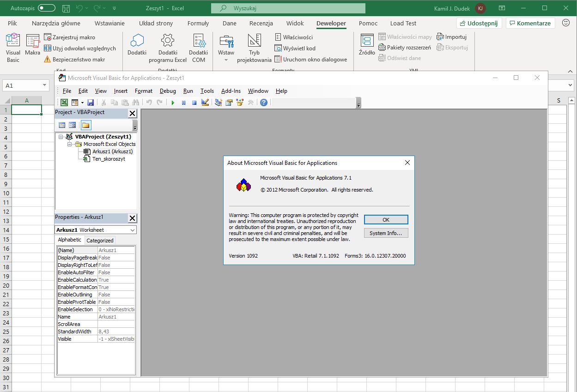Select the Alphabetic properties tab
The height and width of the screenshot is (392, 577).
pyautogui.click(x=70, y=240)
